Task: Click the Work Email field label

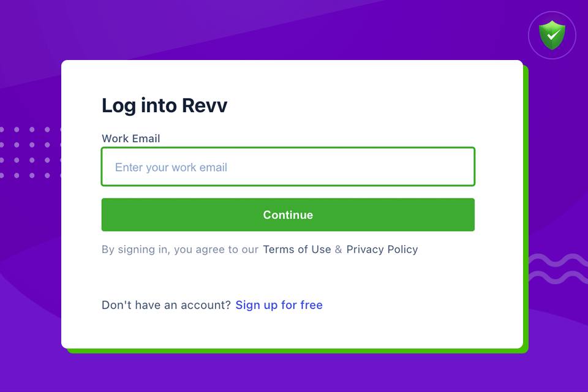Action: [131, 138]
